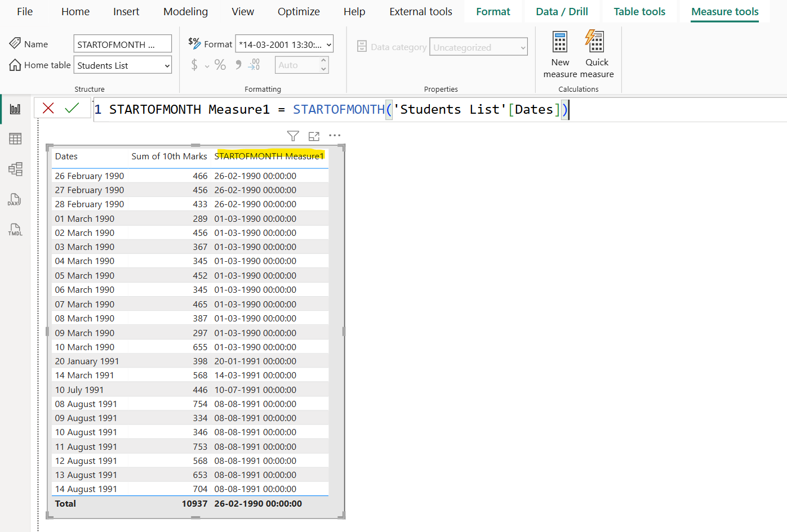Switch to Table view in the sidebar
The width and height of the screenshot is (787, 532).
coord(15,138)
